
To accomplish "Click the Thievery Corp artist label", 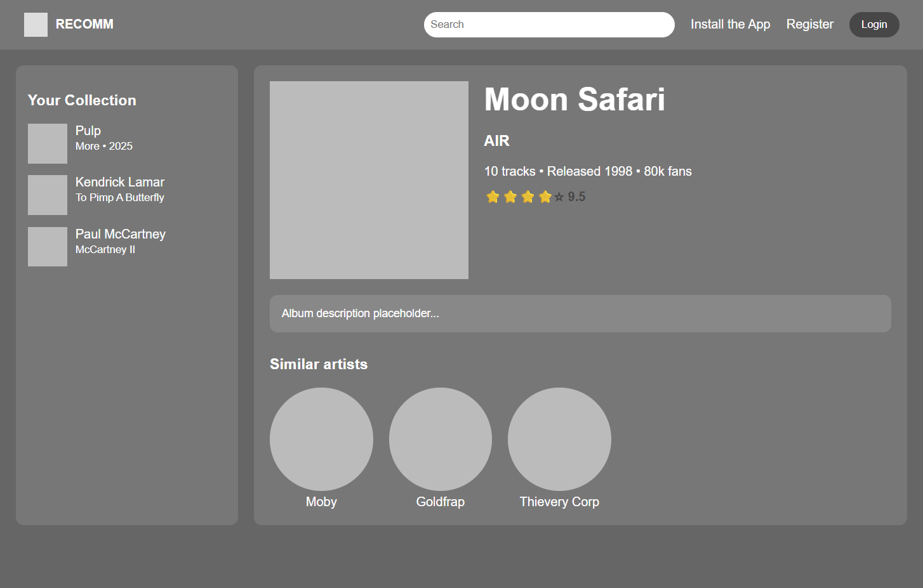I will 559,502.
